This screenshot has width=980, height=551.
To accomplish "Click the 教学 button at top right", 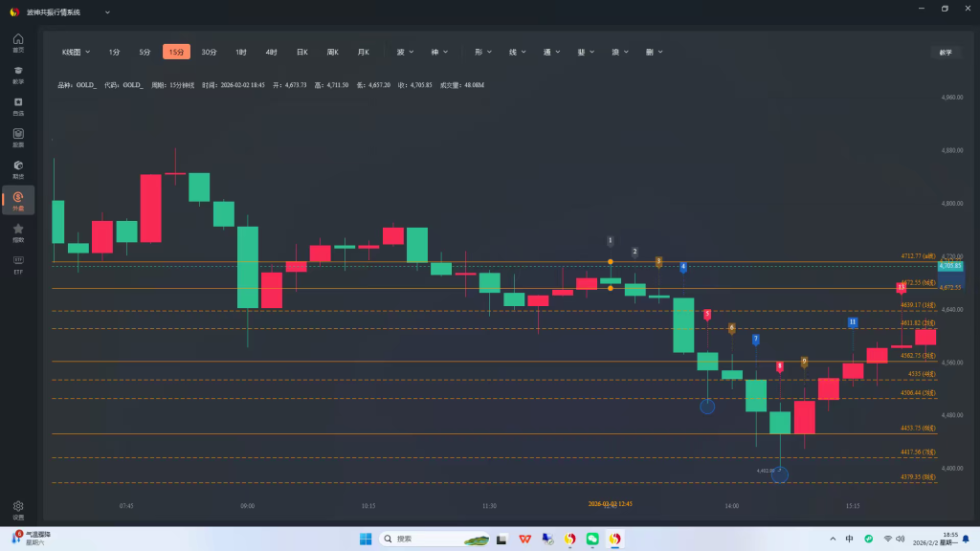I will [946, 52].
